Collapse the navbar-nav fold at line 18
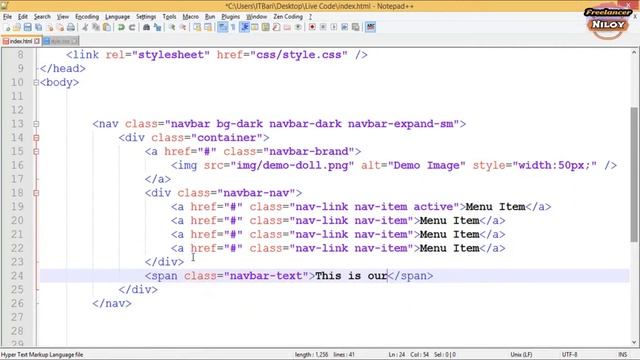This screenshot has height=360, width=640. 36,193
